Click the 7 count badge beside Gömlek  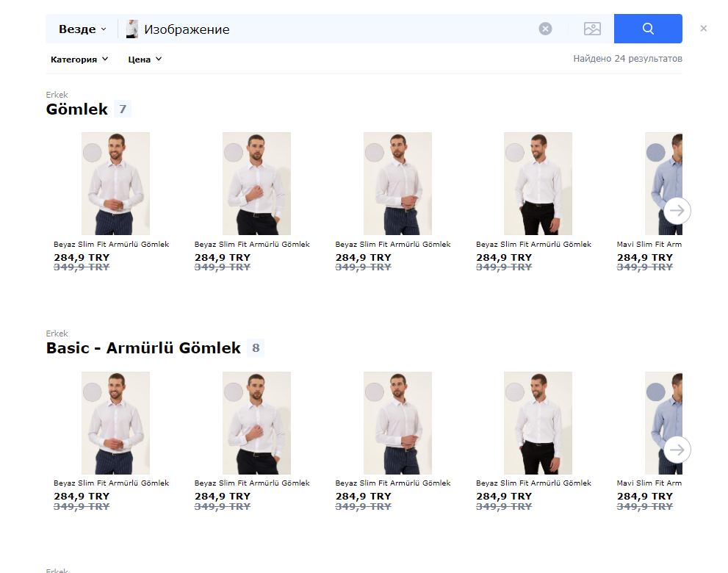point(123,109)
